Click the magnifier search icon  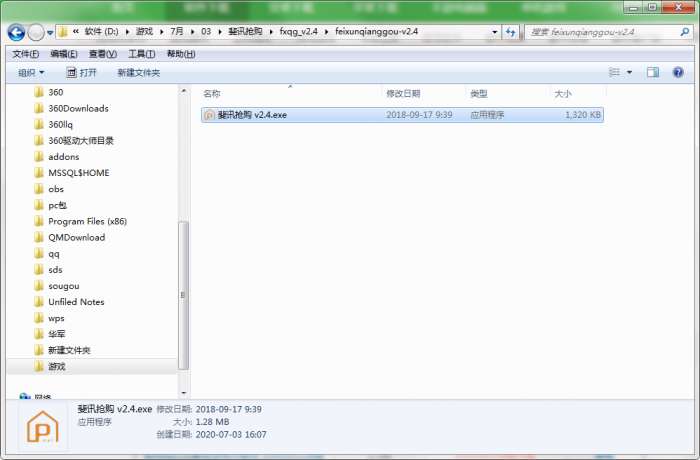684,32
